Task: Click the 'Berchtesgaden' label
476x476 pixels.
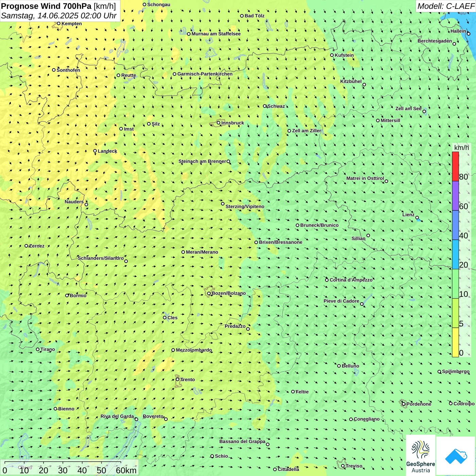Action: 435,41
